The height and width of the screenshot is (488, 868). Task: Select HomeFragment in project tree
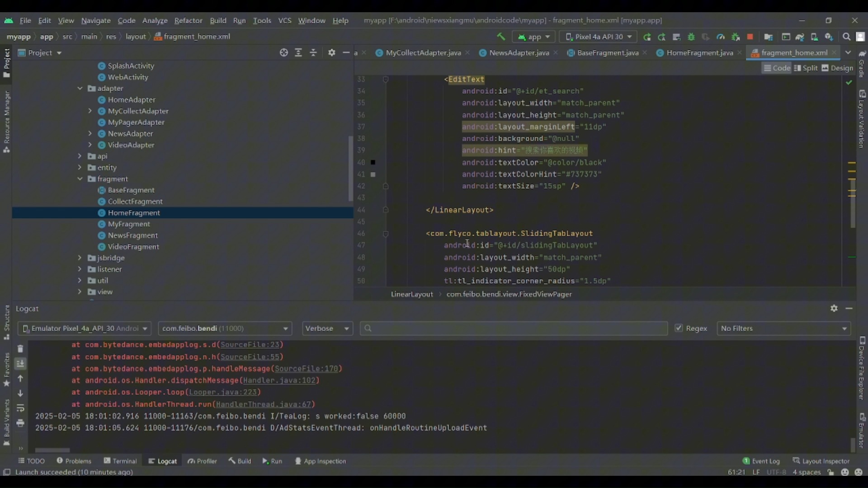[x=133, y=212]
